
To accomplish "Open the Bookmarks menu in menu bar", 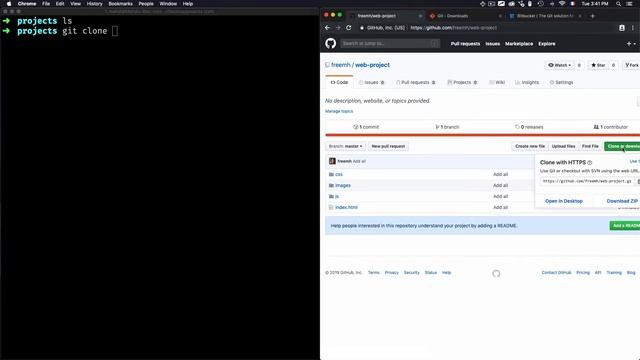I will click(120, 4).
